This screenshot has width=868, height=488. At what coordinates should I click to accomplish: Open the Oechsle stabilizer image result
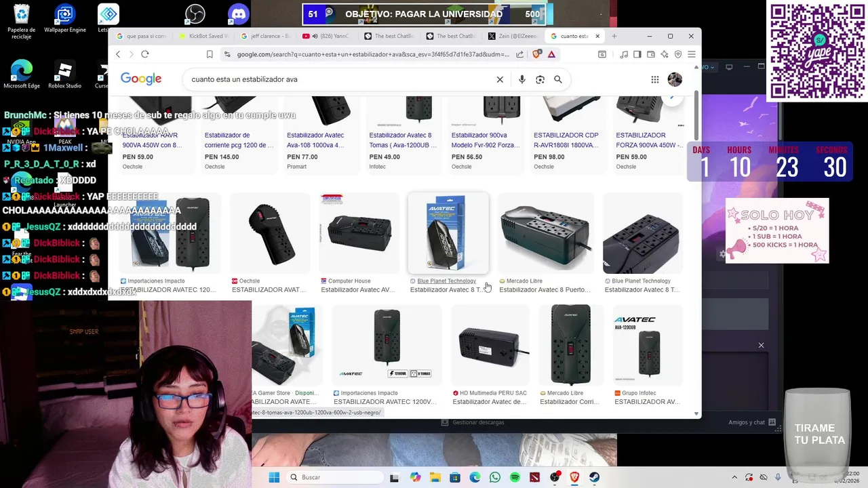pos(271,233)
